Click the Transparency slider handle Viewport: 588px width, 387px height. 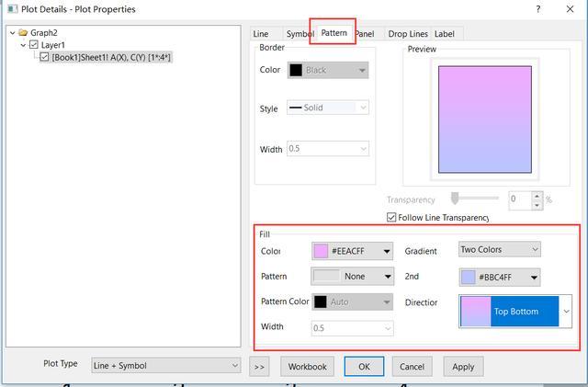point(455,199)
